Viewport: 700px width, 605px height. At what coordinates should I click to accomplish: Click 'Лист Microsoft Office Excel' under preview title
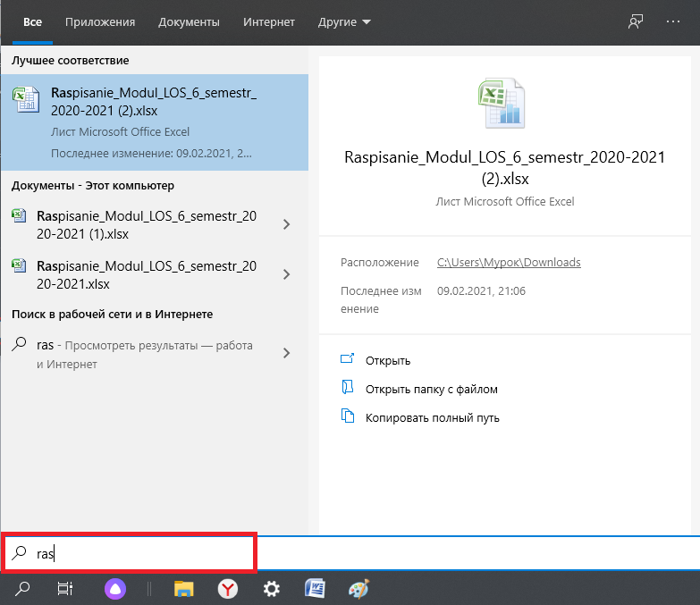[504, 202]
